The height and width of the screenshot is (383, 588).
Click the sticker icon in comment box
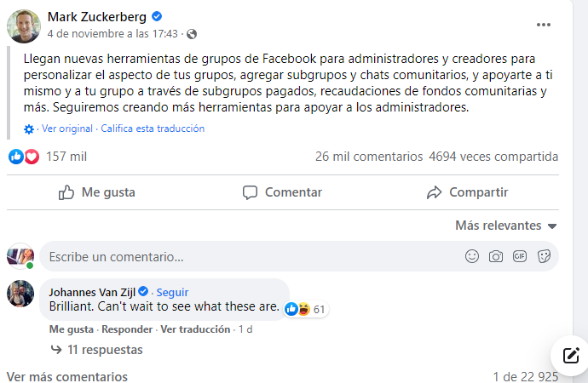point(543,256)
